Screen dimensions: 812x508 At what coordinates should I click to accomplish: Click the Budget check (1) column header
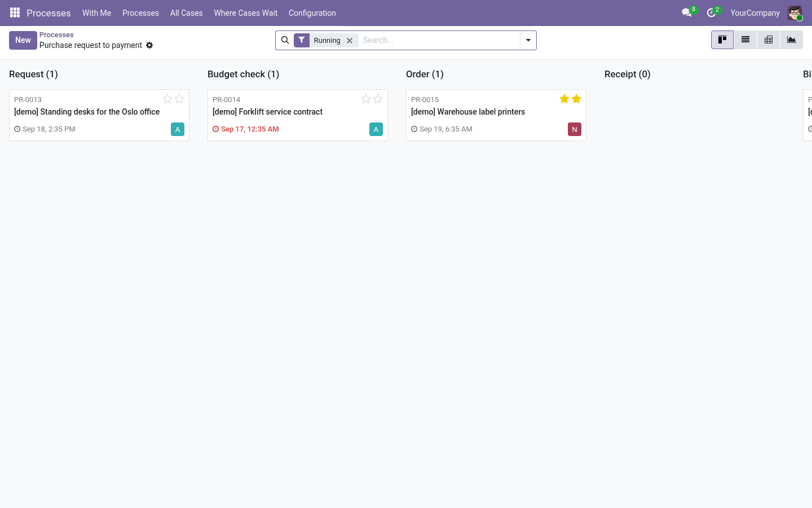pyautogui.click(x=244, y=74)
